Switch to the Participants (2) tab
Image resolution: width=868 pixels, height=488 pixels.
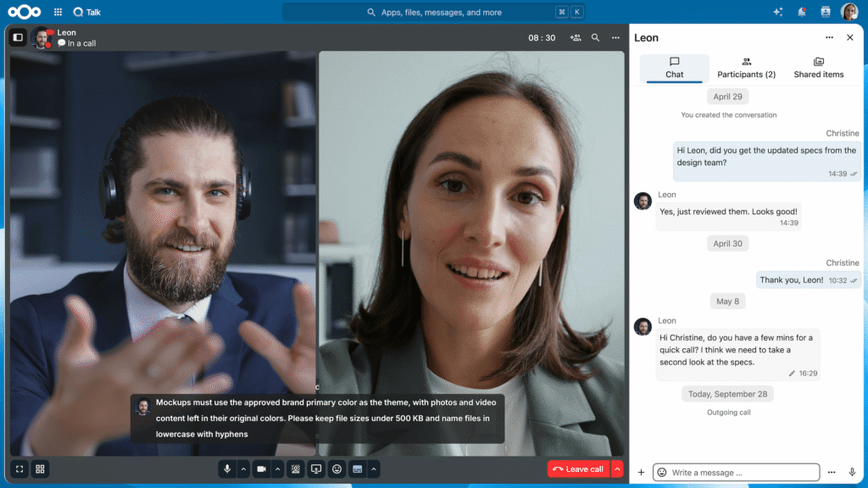(746, 68)
